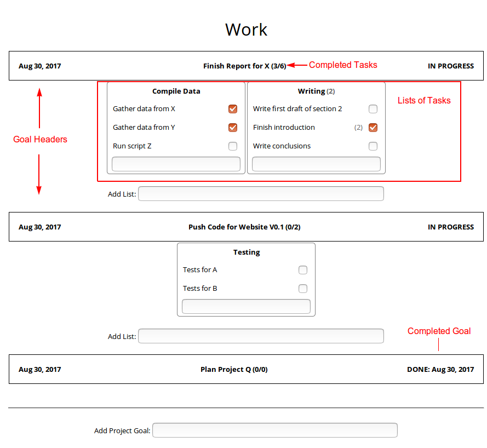487x448 pixels.
Task: Click the Writing (2) list title
Action: tap(316, 91)
